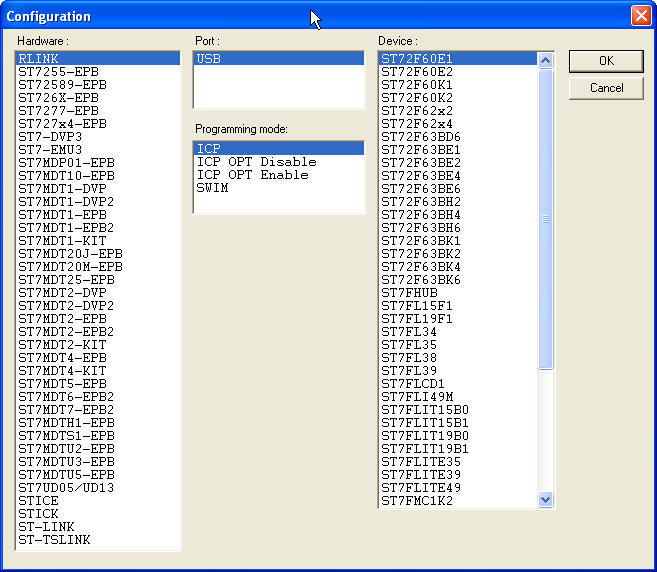The height and width of the screenshot is (572, 657).
Task: Select ST72F62x2 device
Action: point(458,111)
